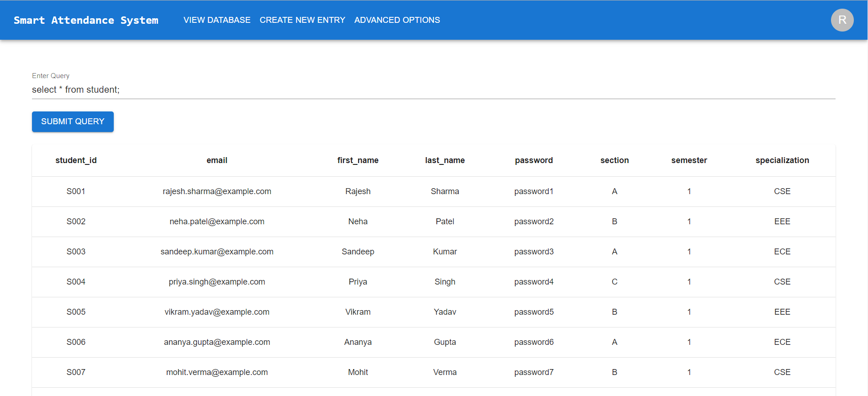The height and width of the screenshot is (396, 868).
Task: Select student ID S005 cell
Action: point(76,312)
